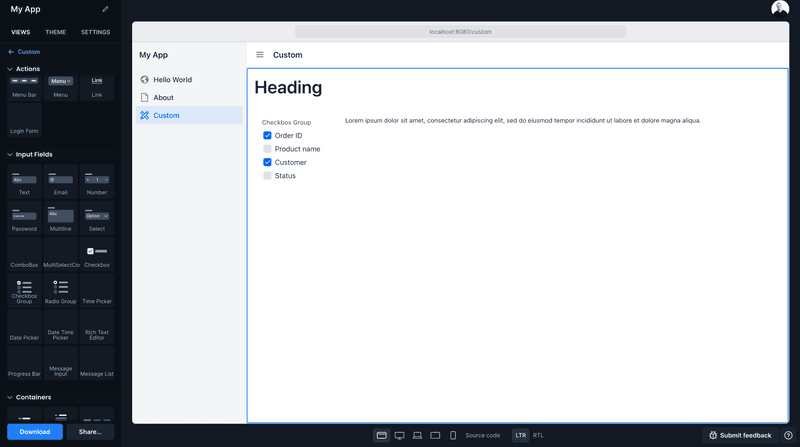The image size is (800, 447).
Task: Open the Views tab
Action: tap(20, 32)
